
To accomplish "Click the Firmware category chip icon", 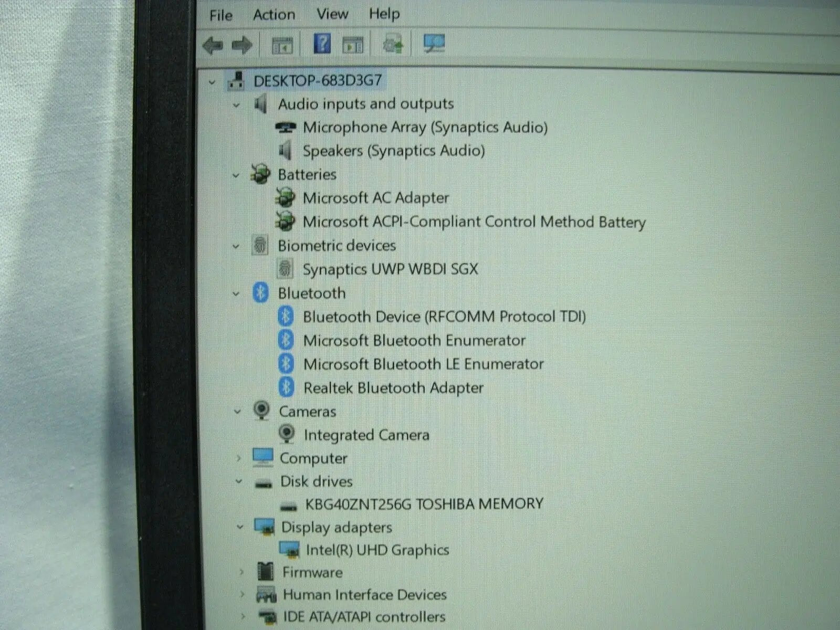I will (266, 572).
